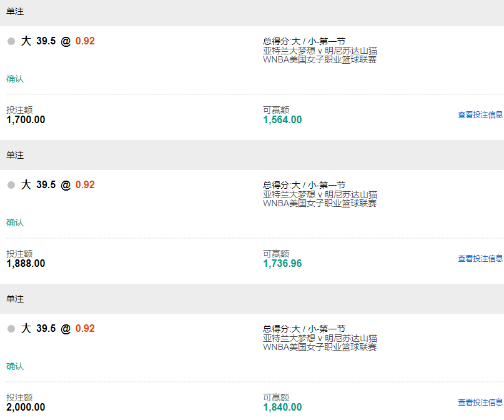Open 查看投注信息 for the 1,888.00 bet
This screenshot has width=504, height=420.
(x=480, y=259)
